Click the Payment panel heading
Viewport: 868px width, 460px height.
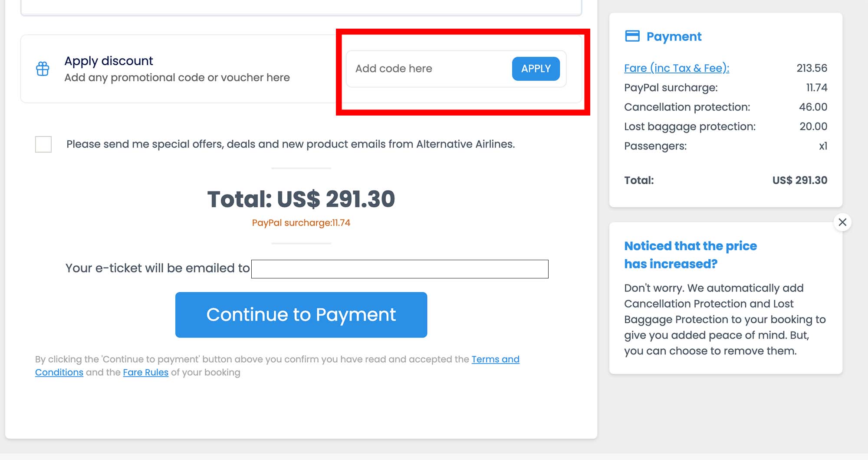[x=674, y=36]
